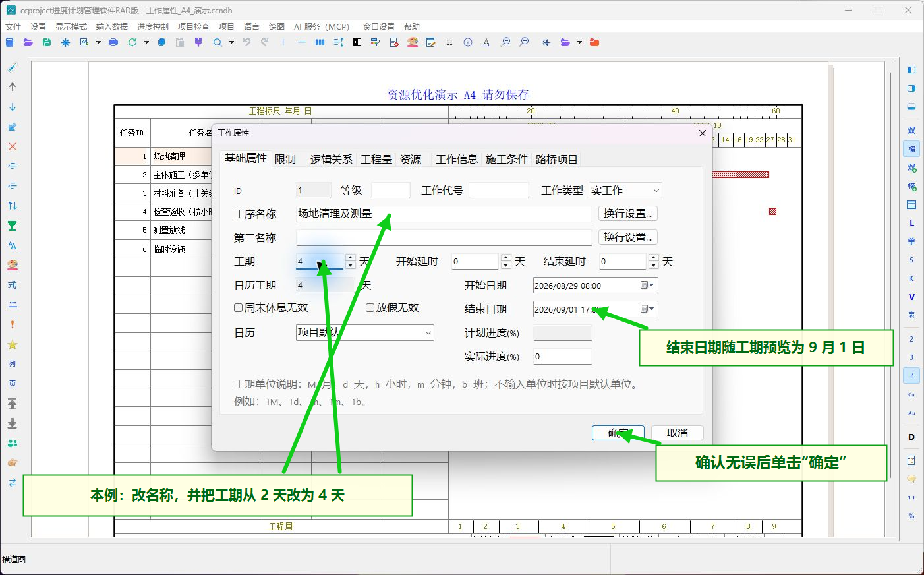Click the red folder toolbar icon
Screen dimensions: 924x575
(594, 42)
